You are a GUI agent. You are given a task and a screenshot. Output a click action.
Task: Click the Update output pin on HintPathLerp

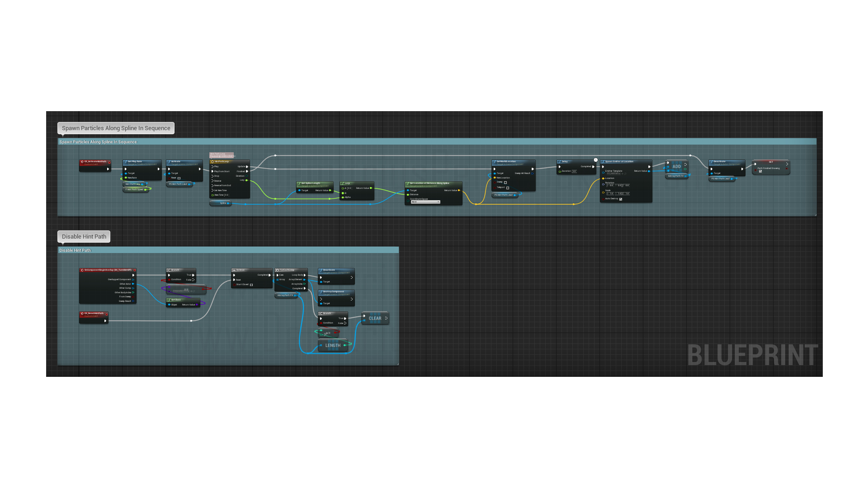(x=247, y=166)
